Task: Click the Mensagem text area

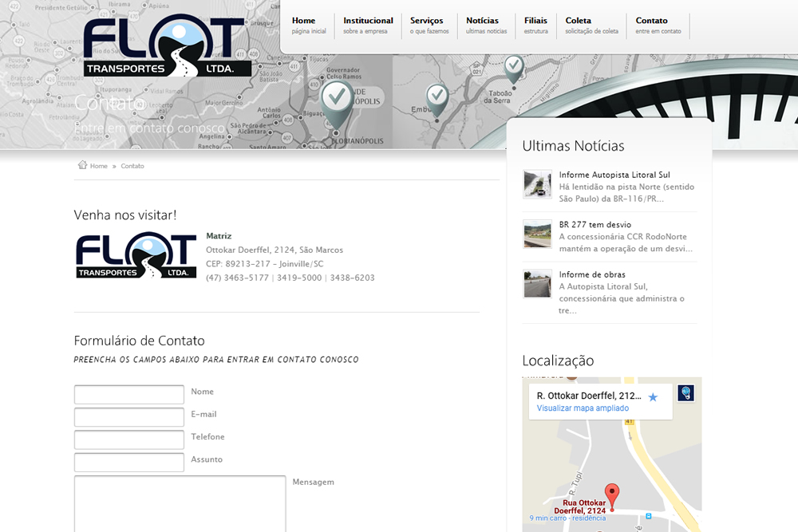Action: coord(180,503)
